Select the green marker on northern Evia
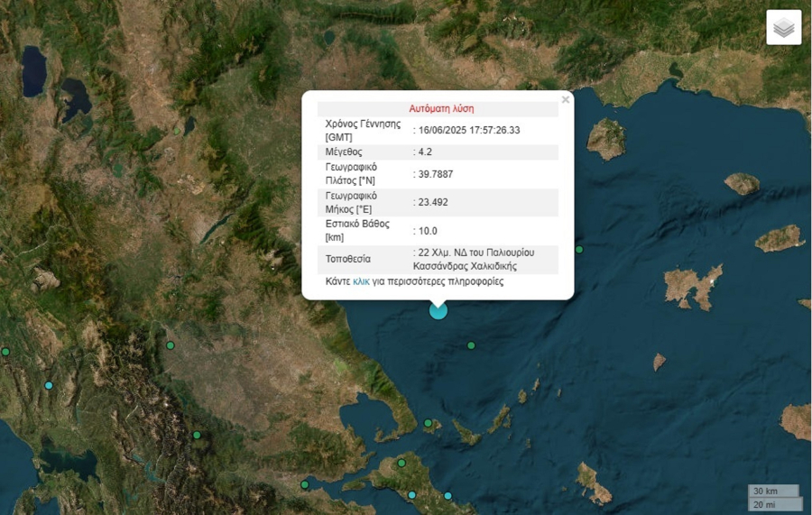812x515 pixels. (397, 464)
